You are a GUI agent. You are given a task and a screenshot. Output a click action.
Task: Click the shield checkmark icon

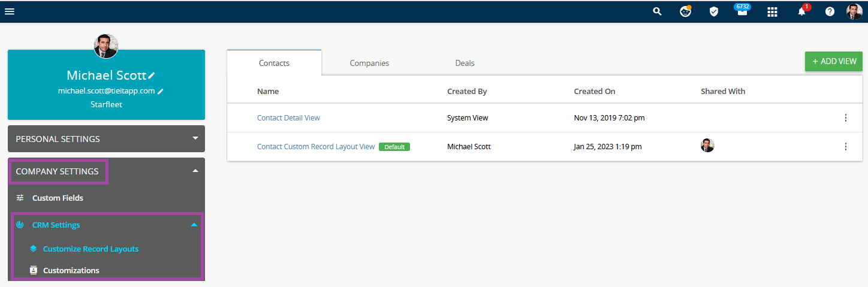point(714,11)
